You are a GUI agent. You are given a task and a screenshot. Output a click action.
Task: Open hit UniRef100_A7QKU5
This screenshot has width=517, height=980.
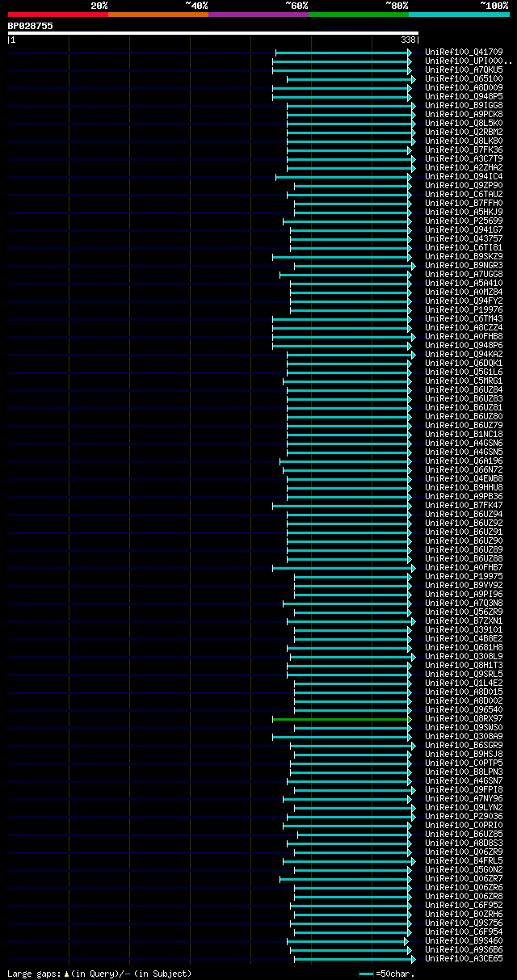464,70
